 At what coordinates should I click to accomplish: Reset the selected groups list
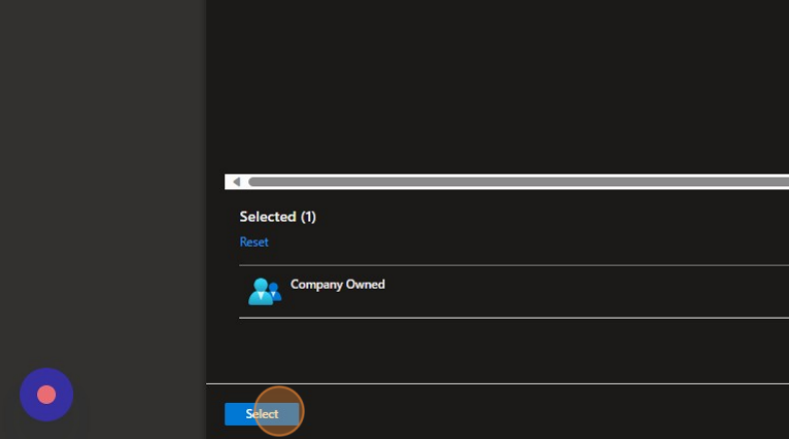click(x=254, y=242)
